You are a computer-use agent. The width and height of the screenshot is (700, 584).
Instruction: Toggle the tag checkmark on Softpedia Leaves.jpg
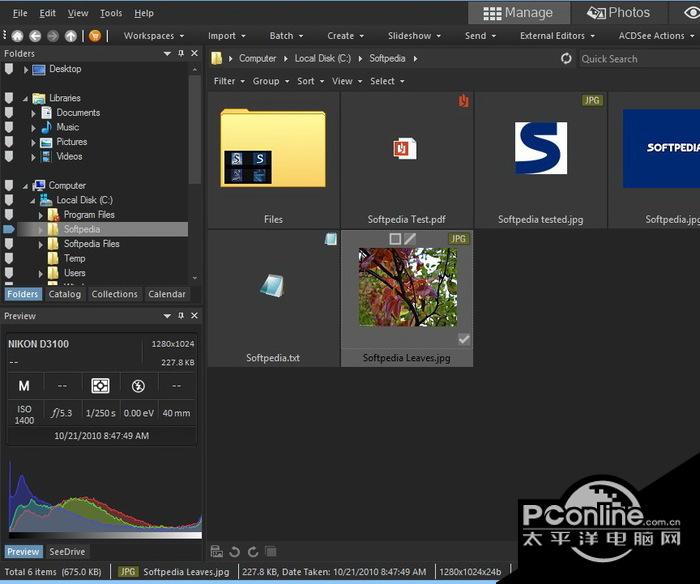[x=464, y=339]
